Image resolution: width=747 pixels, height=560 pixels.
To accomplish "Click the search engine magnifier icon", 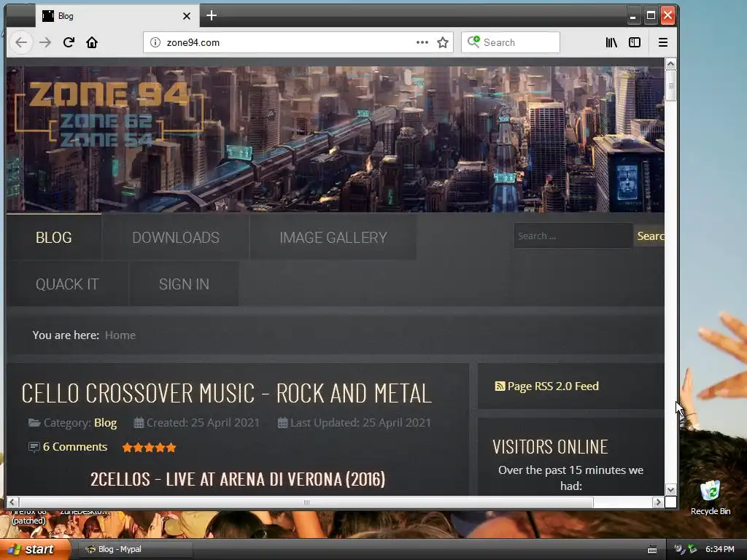I will [x=473, y=42].
